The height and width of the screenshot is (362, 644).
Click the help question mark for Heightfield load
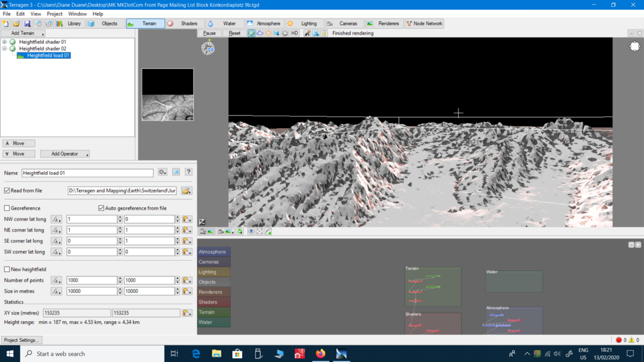[x=188, y=172]
